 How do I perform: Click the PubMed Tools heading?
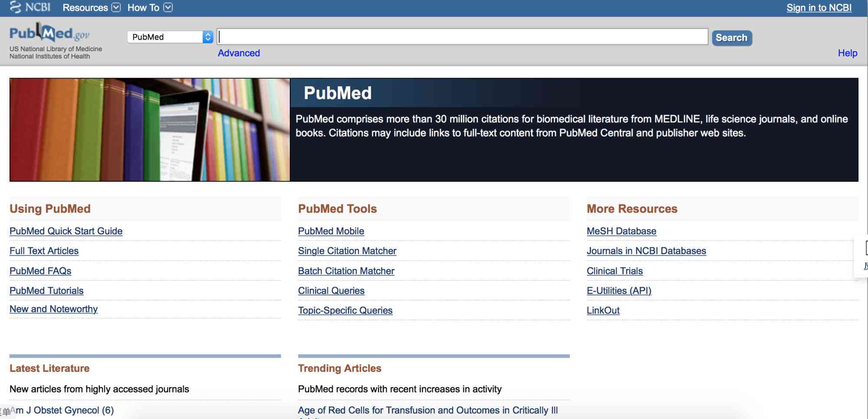click(337, 209)
